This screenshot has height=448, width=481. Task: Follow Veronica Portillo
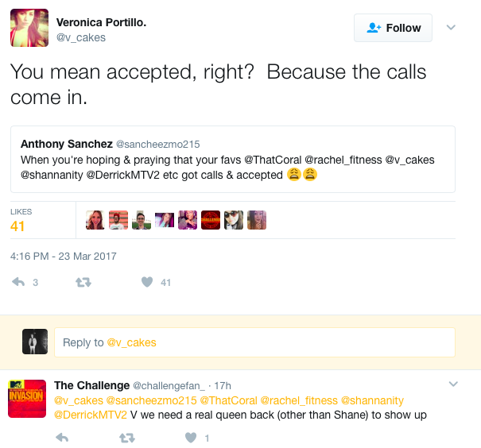click(393, 28)
